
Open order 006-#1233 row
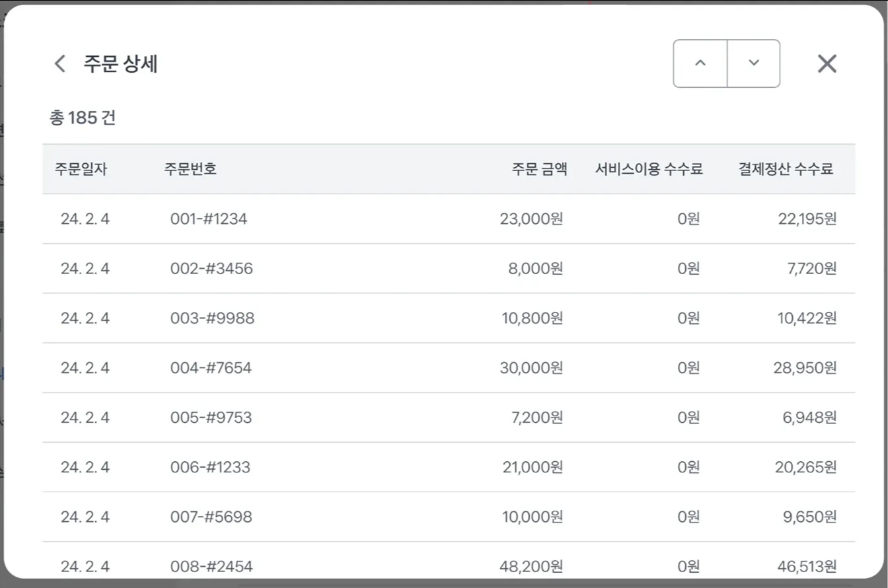pyautogui.click(x=210, y=467)
